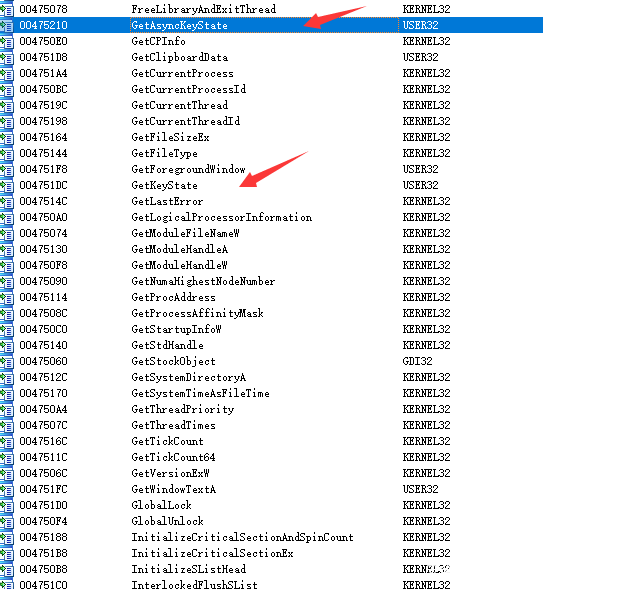Image resolution: width=642 pixels, height=589 pixels.
Task: Select the GetFileSizeEx function name
Action: coord(170,137)
